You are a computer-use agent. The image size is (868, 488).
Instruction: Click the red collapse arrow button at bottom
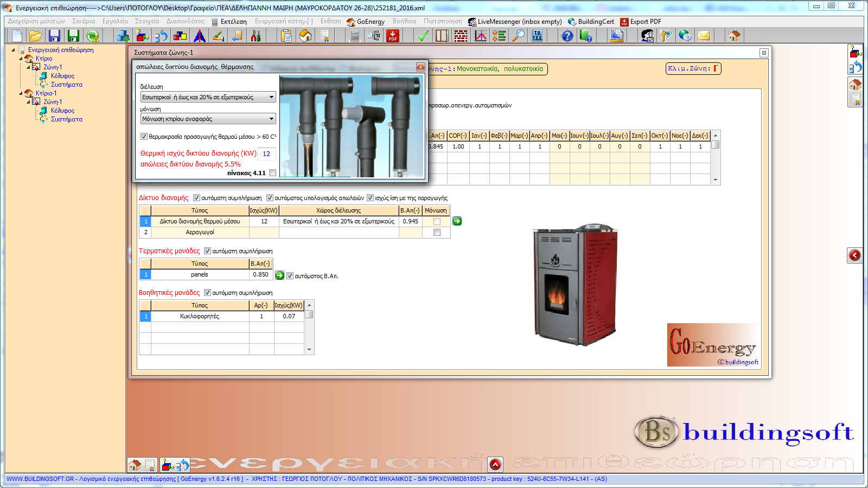[x=495, y=465]
